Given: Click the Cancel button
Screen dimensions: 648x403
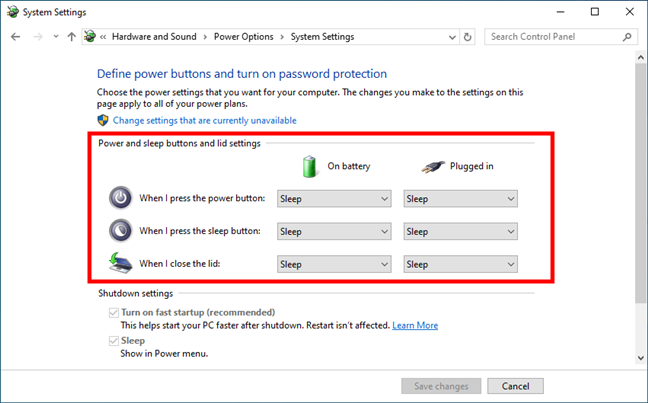Looking at the screenshot, I should [515, 386].
